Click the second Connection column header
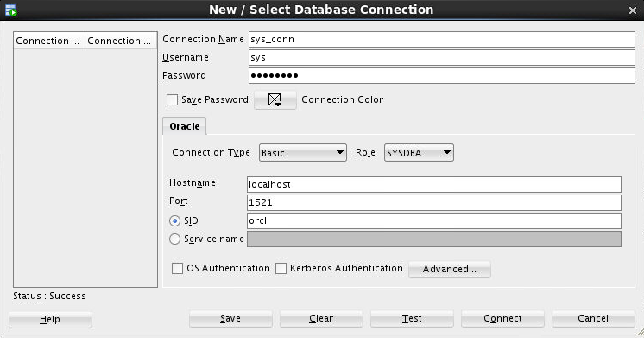This screenshot has width=644, height=338. point(121,41)
